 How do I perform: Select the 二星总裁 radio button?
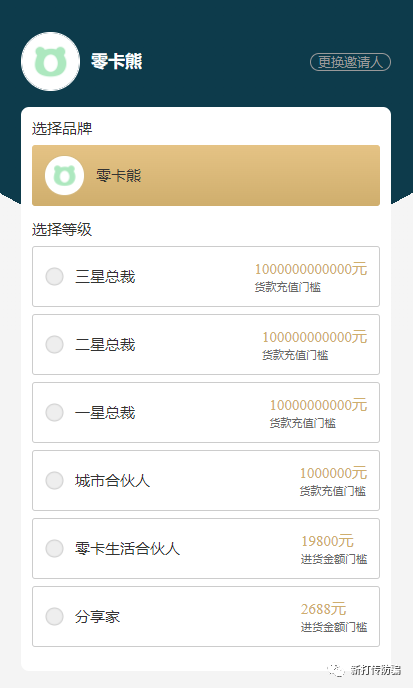tap(54, 344)
